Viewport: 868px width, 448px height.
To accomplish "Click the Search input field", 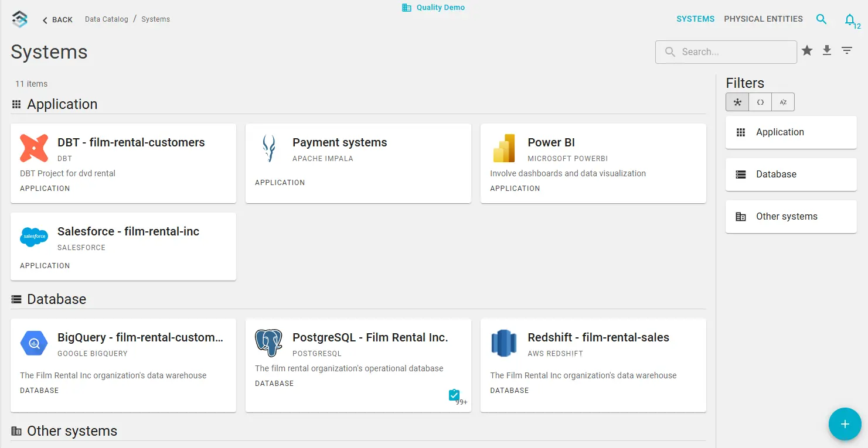I will click(x=727, y=52).
